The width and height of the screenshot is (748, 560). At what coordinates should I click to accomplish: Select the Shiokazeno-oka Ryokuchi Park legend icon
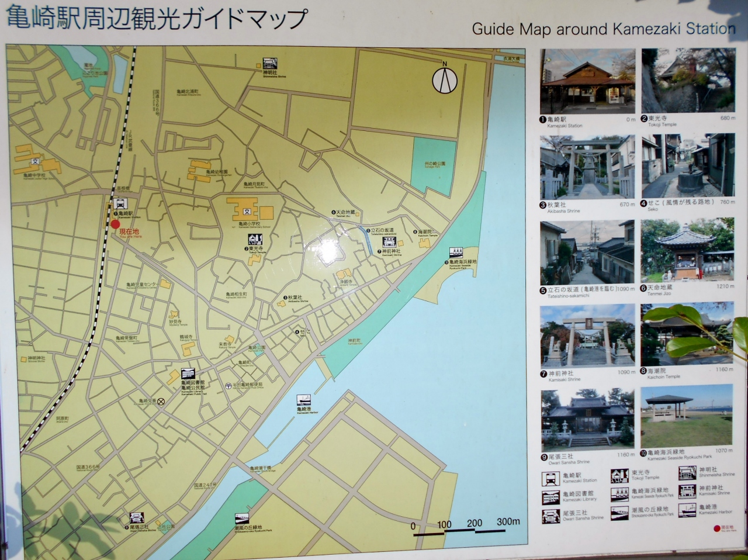pyautogui.click(x=619, y=513)
